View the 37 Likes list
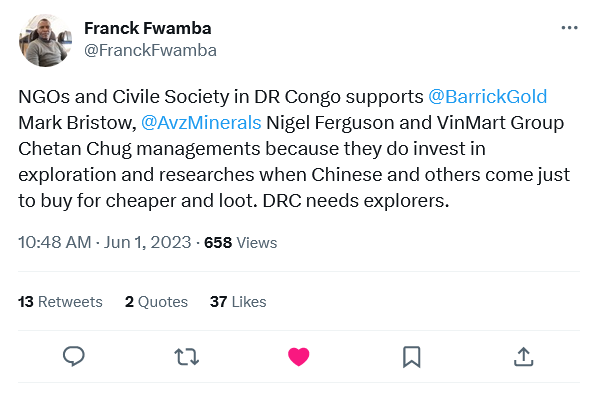 (238, 302)
